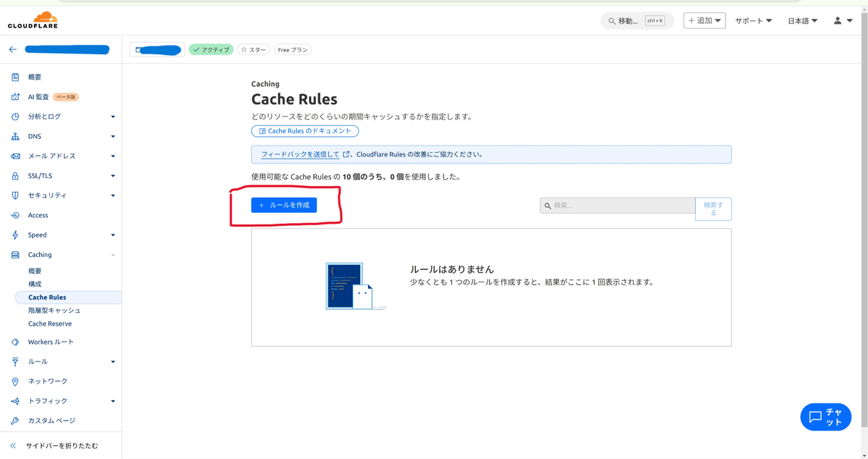Open the 日本語 language dropdown

[x=802, y=21]
